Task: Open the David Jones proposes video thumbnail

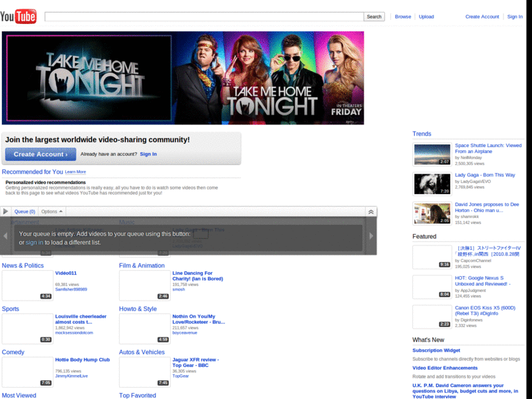Action: coord(432,213)
